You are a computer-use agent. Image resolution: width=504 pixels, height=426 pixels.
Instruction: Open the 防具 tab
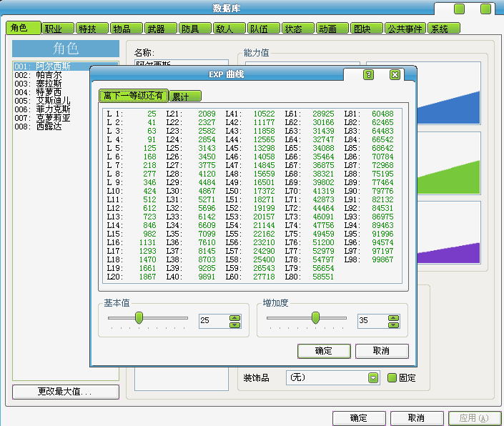pyautogui.click(x=195, y=29)
